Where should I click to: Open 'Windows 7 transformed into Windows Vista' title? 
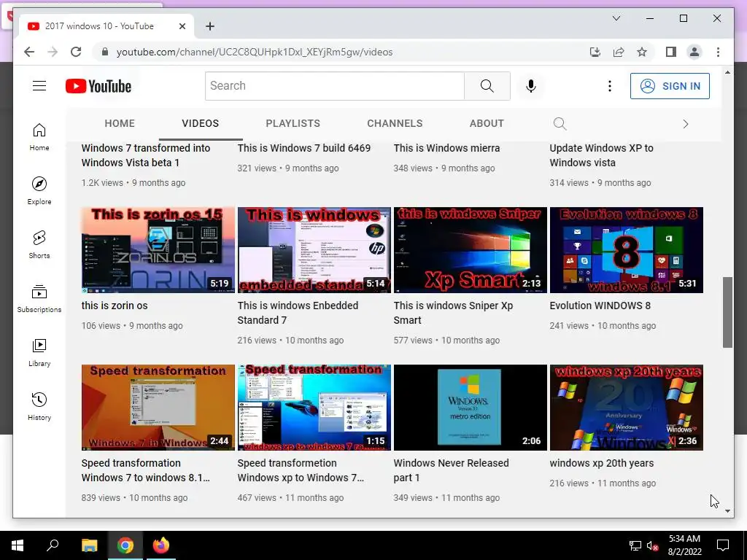click(x=146, y=155)
